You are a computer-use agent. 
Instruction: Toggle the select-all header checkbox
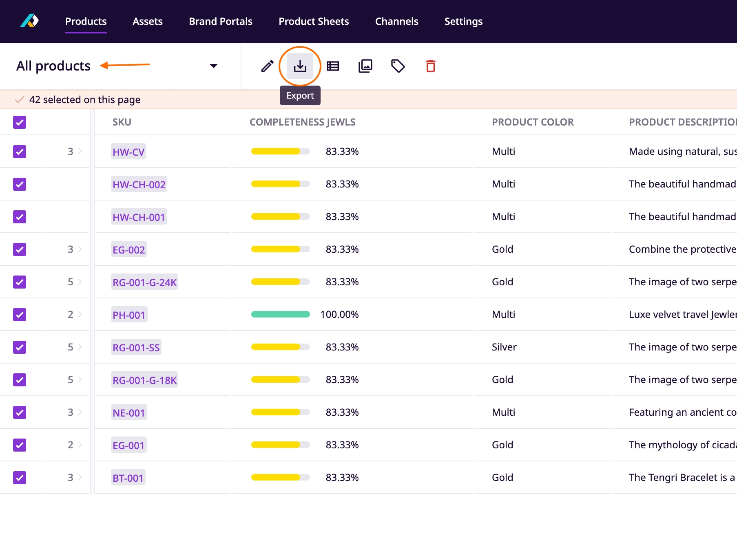tap(20, 122)
